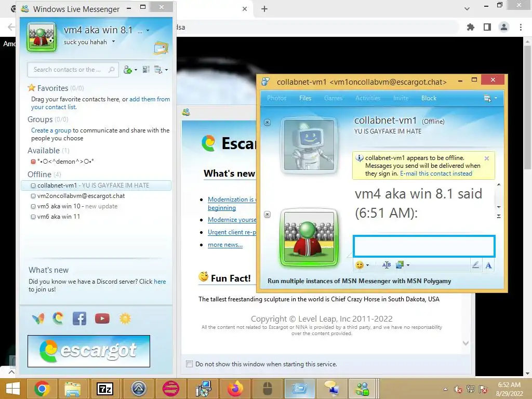Image resolution: width=532 pixels, height=399 pixels.
Task: Open Games in chat window toolbar
Action: coord(333,98)
